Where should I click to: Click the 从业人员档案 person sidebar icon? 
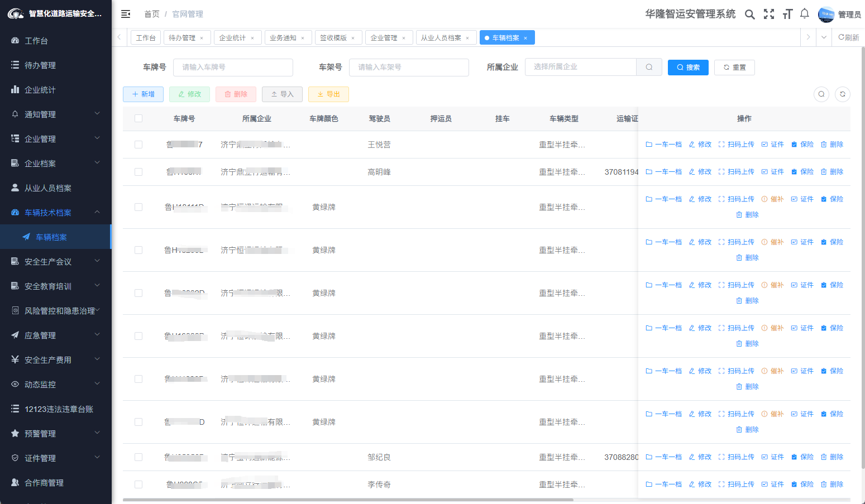[x=15, y=188]
